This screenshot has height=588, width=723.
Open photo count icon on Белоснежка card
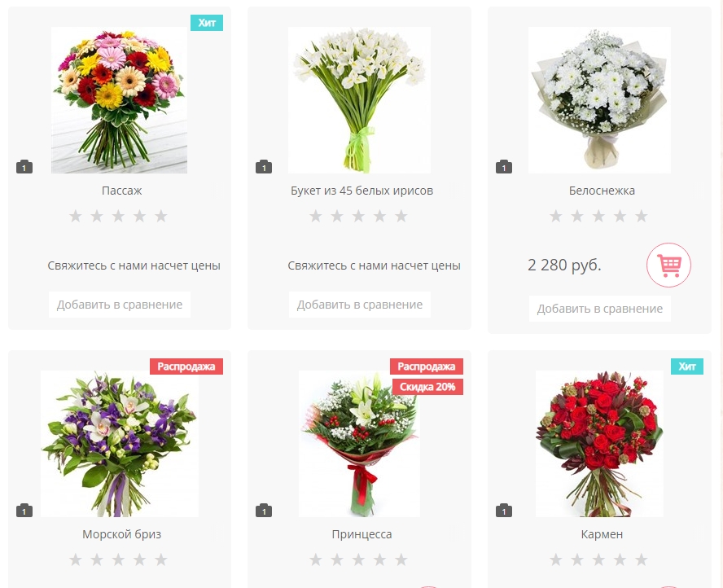[504, 166]
